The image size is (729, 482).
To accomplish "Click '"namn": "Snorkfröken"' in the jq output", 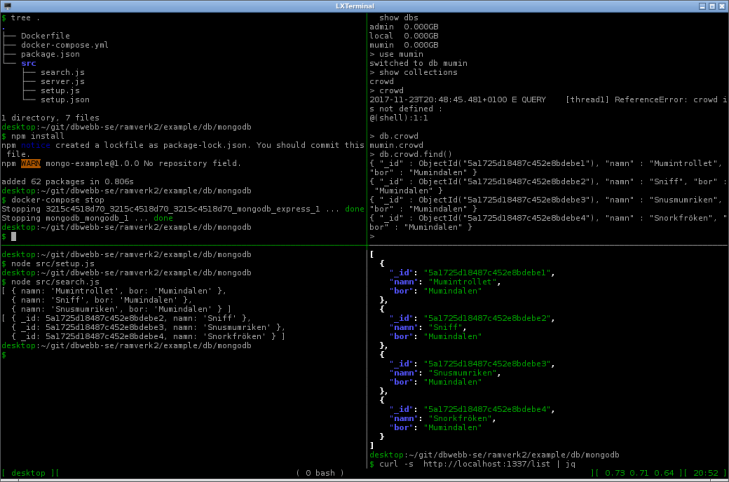I will (443, 418).
